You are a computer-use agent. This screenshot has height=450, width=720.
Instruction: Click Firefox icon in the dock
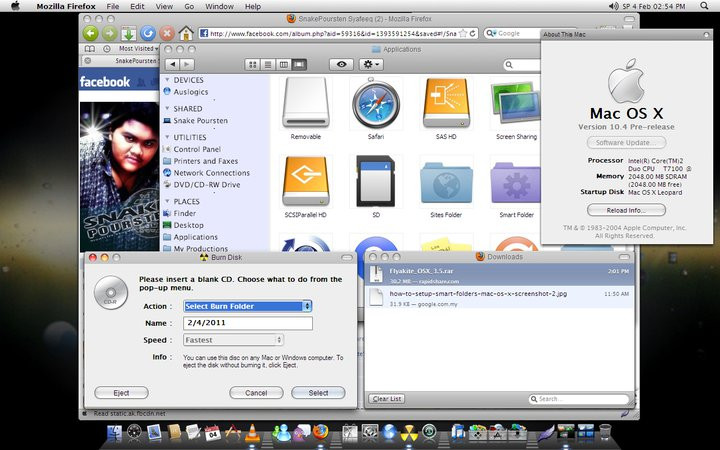tap(321, 432)
